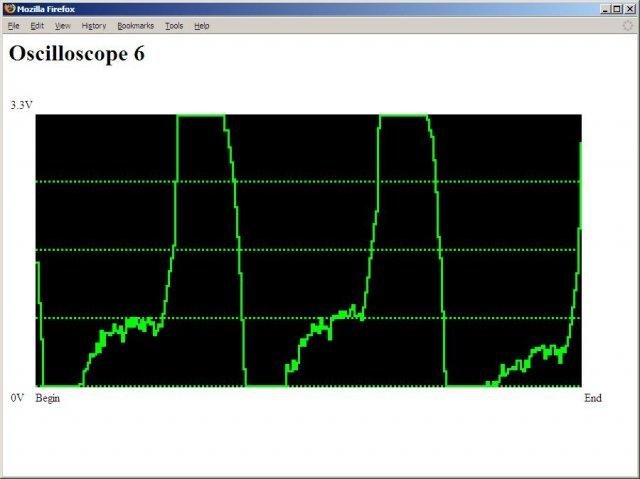Close the Mozilla Firefox window
This screenshot has width=640, height=479.
click(x=630, y=9)
